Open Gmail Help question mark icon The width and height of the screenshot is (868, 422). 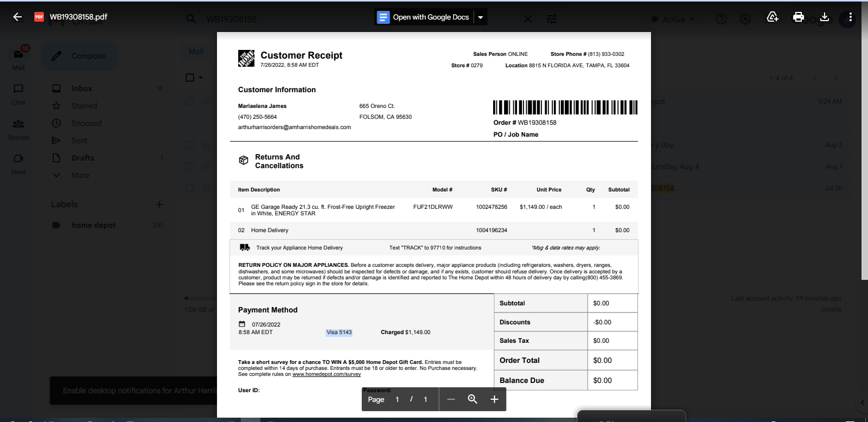point(722,19)
